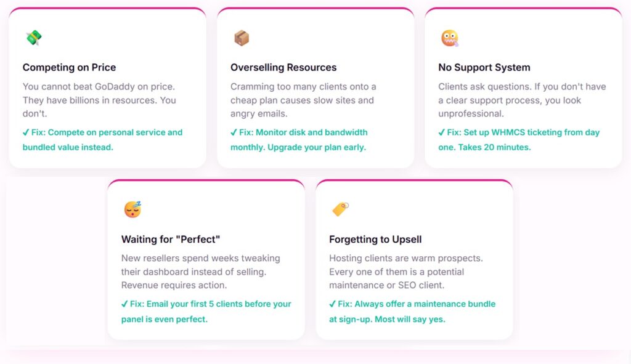
Task: Click the money emoji icon above Competing on Price
Action: coord(33,38)
